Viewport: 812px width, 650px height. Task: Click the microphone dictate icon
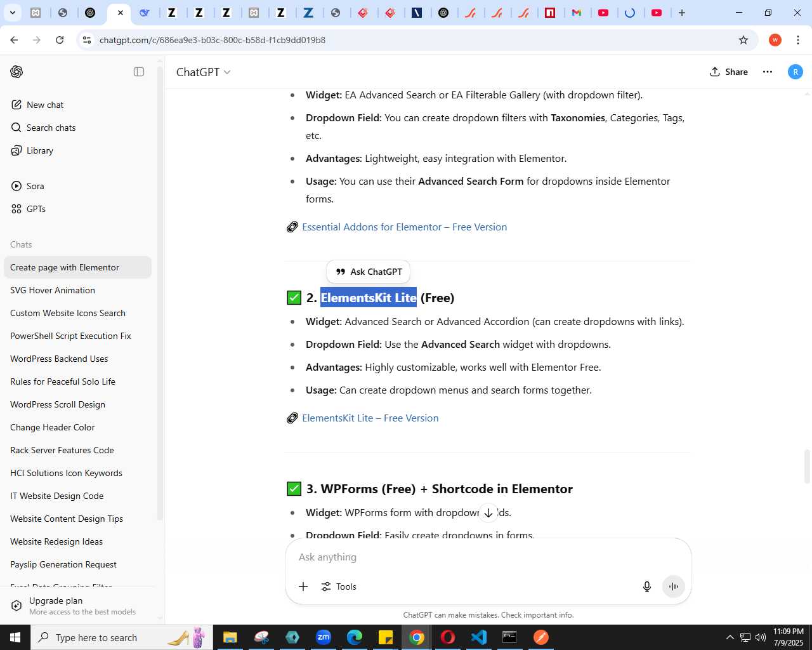tap(647, 587)
